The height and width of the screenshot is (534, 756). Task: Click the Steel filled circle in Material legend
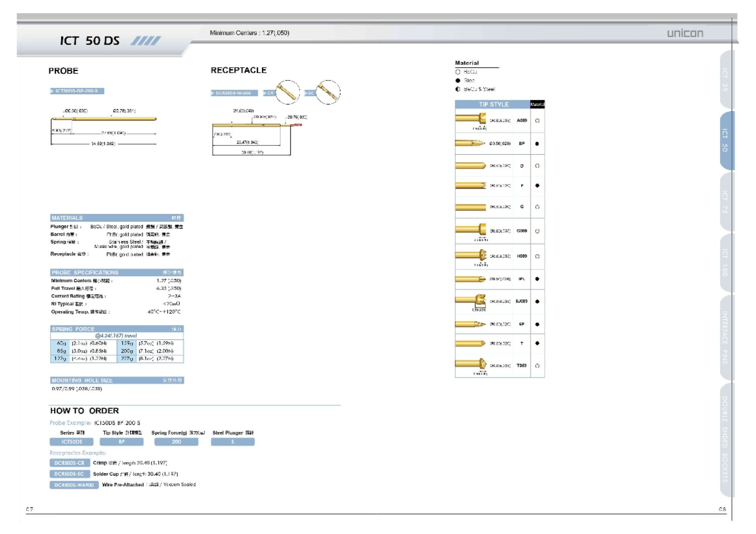[x=458, y=80]
